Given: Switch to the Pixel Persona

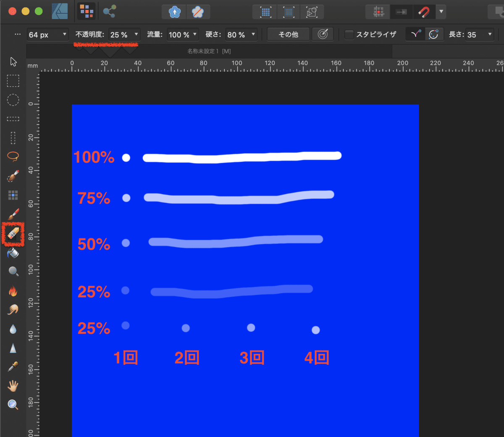Looking at the screenshot, I should pos(87,11).
